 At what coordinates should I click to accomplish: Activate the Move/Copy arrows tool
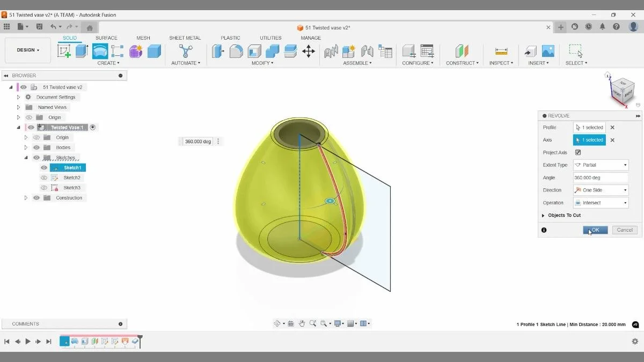tap(309, 51)
